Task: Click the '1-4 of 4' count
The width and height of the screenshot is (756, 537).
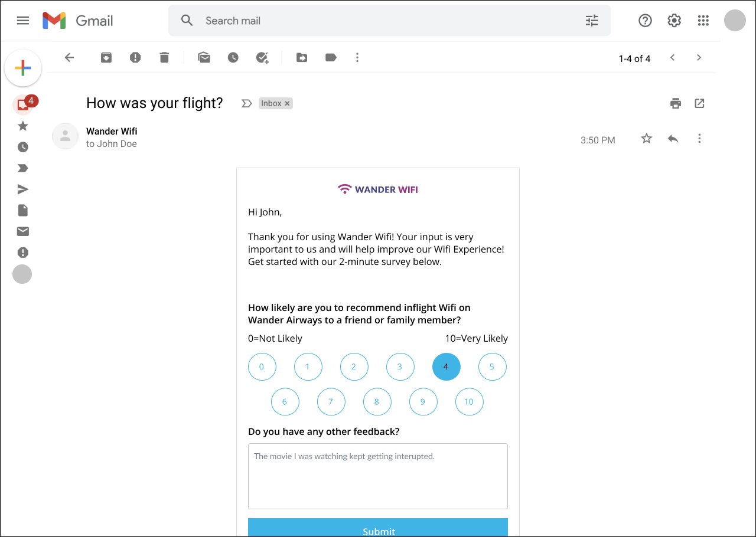Action: point(635,58)
